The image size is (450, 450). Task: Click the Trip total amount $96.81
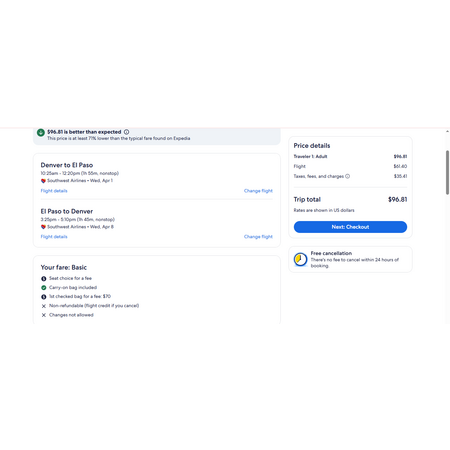(397, 200)
